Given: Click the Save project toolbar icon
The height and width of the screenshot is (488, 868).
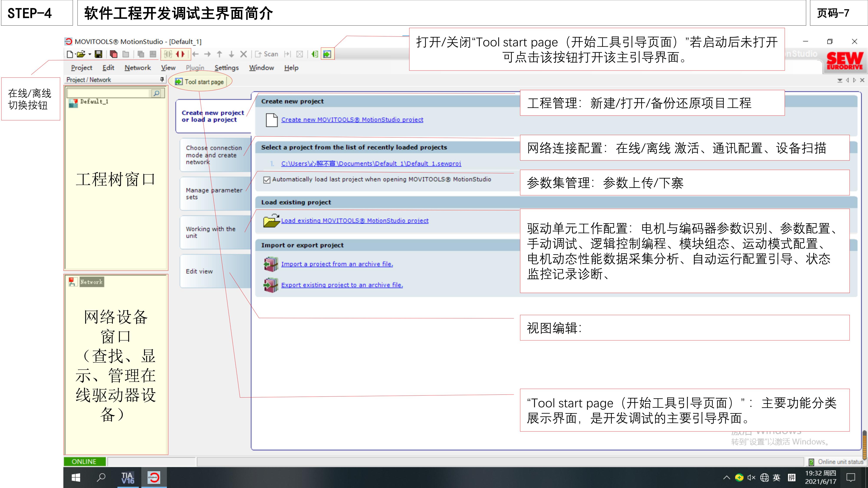Looking at the screenshot, I should pyautogui.click(x=99, y=54).
